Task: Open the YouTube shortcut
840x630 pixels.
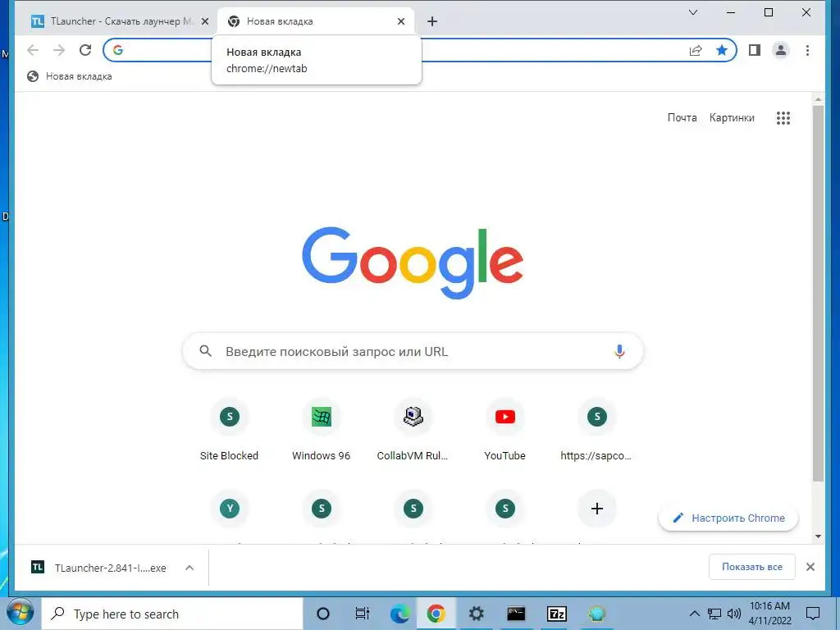Action: tap(504, 430)
